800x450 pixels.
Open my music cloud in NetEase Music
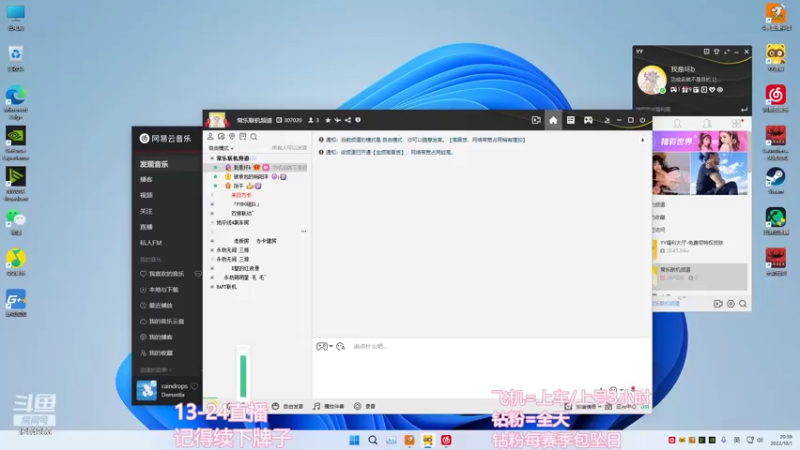(x=162, y=321)
